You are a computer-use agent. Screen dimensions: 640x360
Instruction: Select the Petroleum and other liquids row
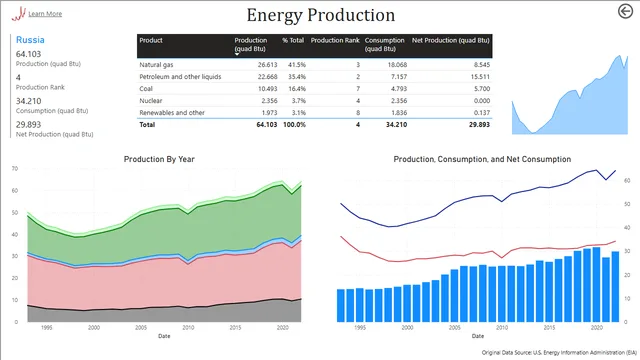pyautogui.click(x=314, y=77)
